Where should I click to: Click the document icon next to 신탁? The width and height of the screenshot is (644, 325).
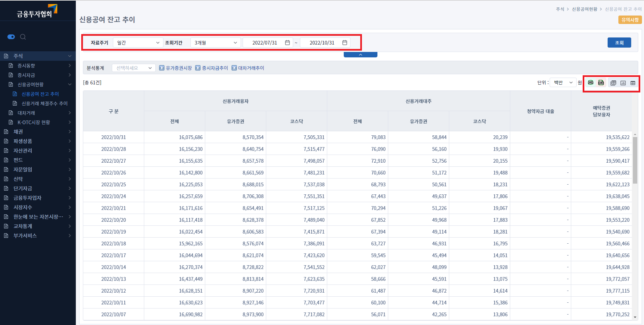6,179
